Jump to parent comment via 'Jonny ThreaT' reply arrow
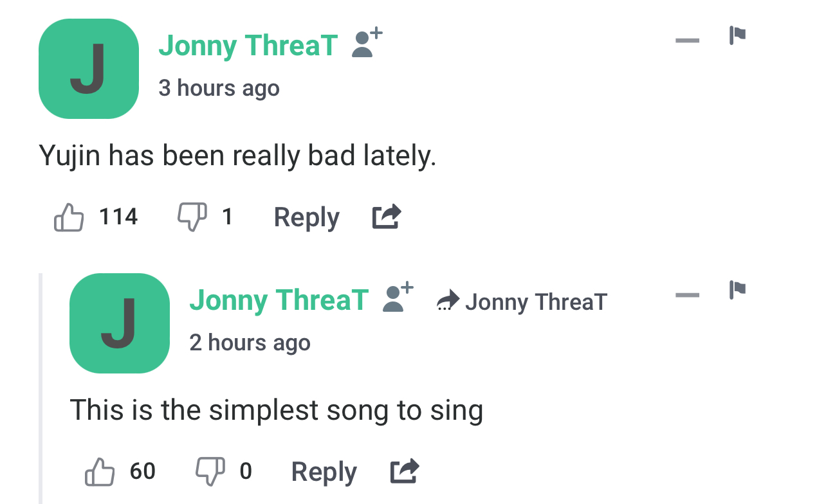The height and width of the screenshot is (504, 826). (522, 301)
